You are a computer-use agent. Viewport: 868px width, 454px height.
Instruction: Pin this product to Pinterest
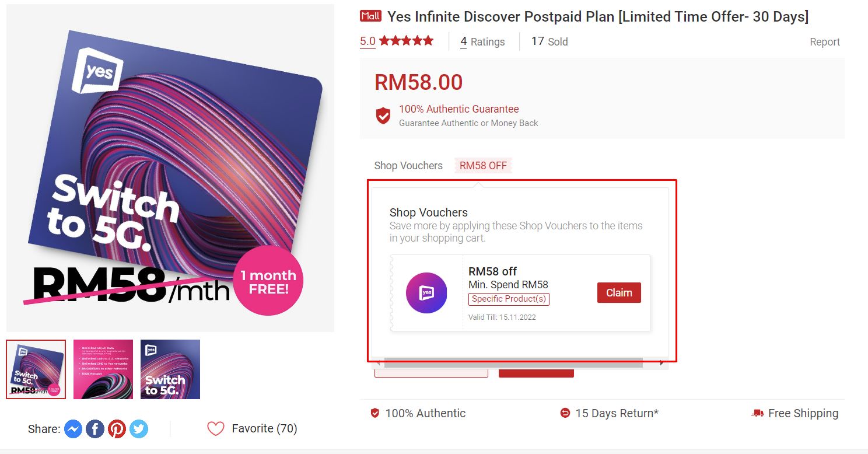click(117, 429)
